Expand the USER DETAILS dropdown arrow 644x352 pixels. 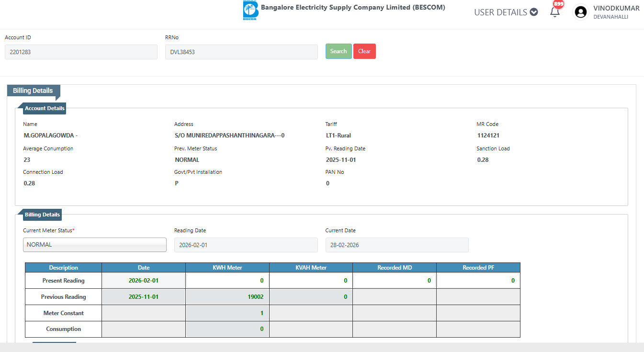(534, 12)
